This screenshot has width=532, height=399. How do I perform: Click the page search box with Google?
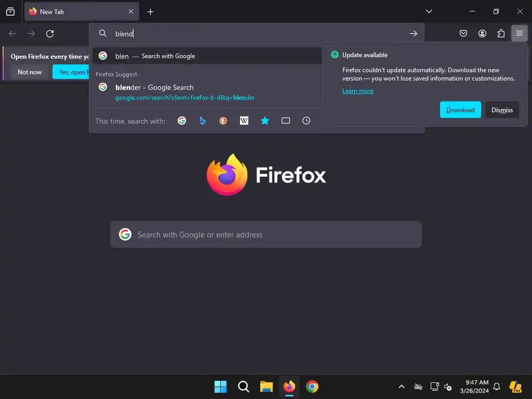click(265, 234)
